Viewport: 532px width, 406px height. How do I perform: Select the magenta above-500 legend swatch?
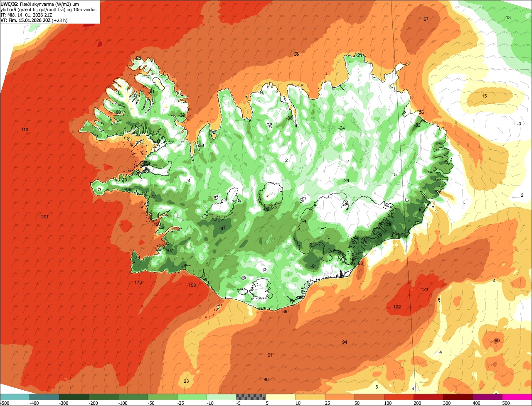pyautogui.click(x=517, y=397)
